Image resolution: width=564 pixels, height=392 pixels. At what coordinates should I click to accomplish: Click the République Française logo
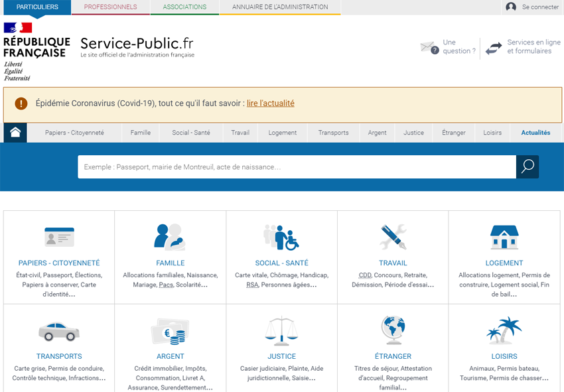coord(36,52)
